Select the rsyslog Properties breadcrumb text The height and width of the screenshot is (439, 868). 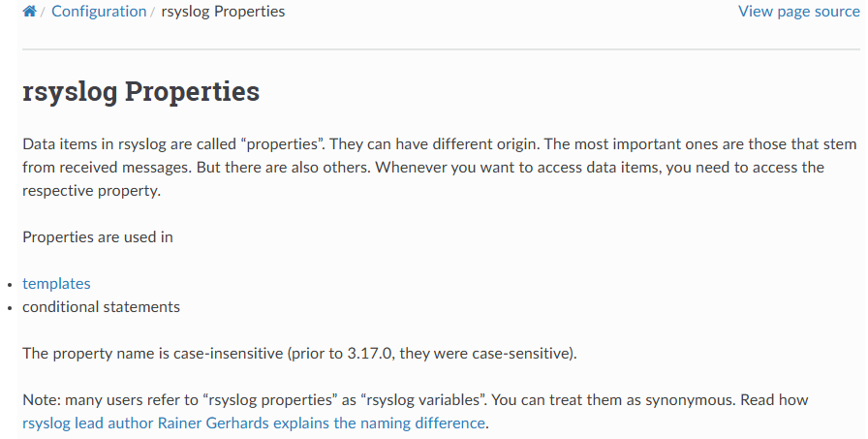click(x=223, y=11)
